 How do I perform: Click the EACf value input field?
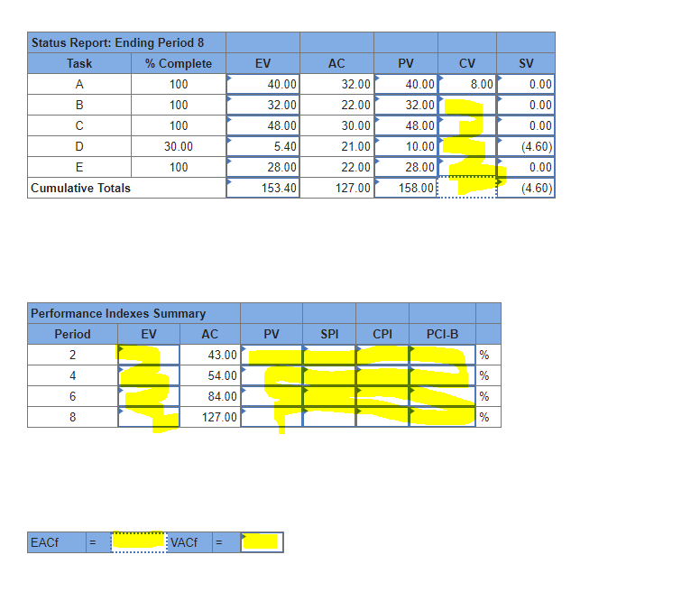[139, 542]
